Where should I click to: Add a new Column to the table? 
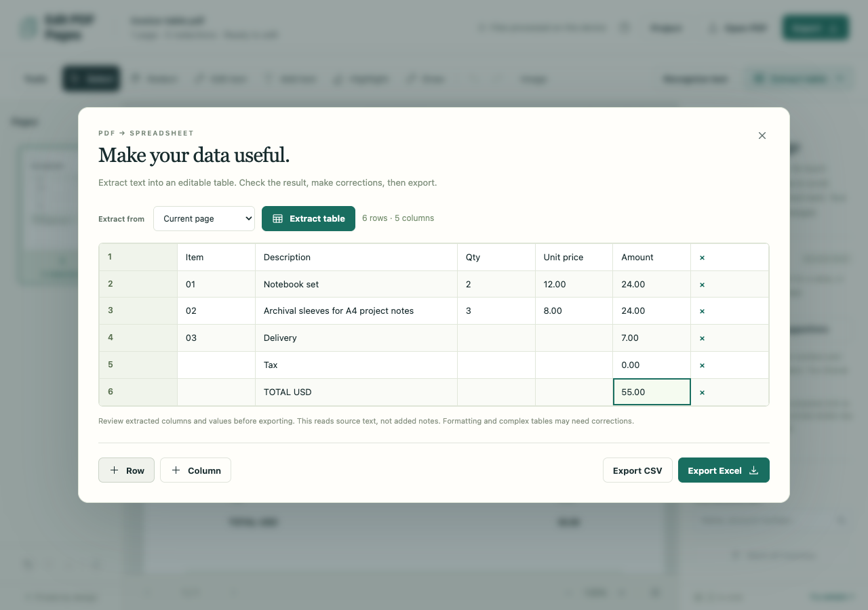(x=195, y=470)
